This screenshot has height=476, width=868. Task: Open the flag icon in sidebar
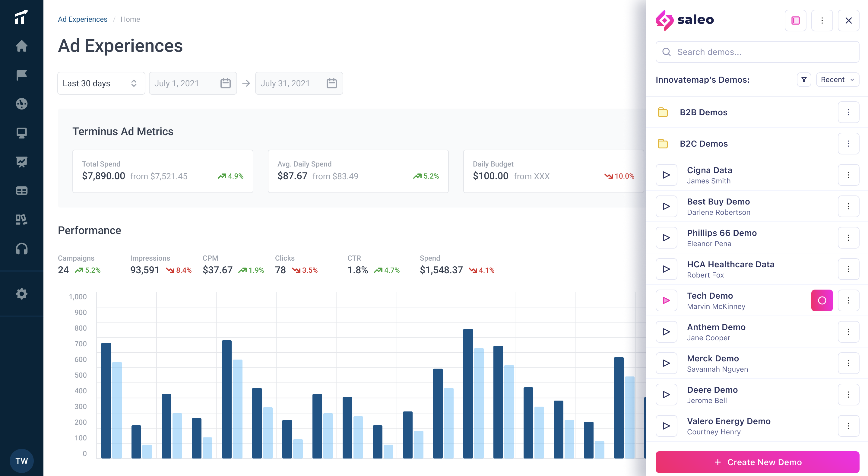coord(22,75)
